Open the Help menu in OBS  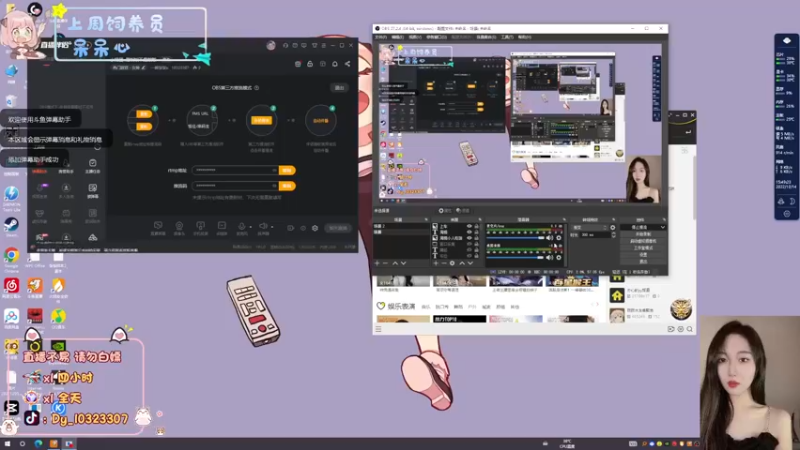click(524, 37)
